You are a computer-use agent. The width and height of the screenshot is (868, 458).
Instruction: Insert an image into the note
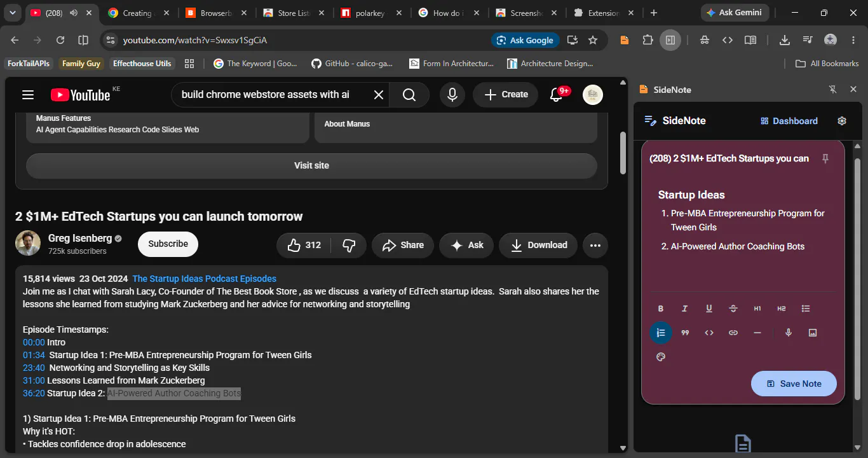click(x=813, y=333)
